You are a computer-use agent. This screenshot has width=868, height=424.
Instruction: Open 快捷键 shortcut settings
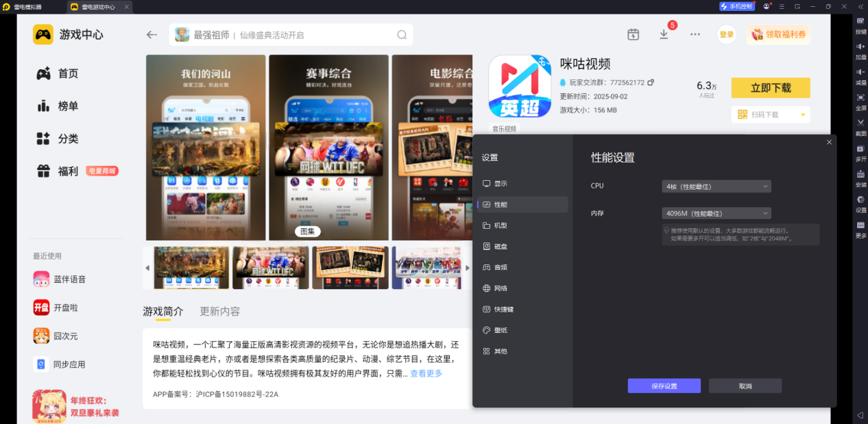click(522, 309)
